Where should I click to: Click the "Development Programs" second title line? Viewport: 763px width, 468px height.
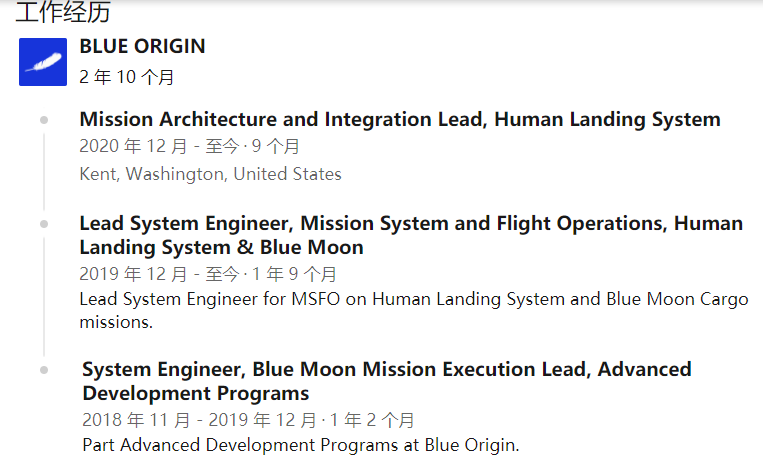[x=196, y=394]
